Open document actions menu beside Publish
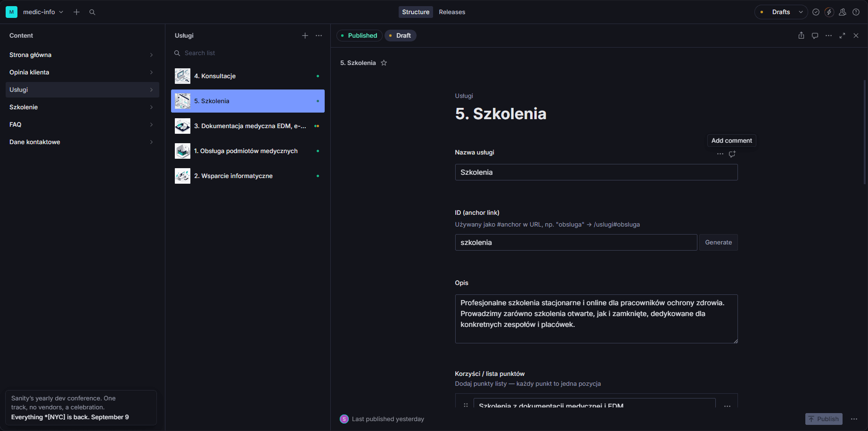Screen dimensions: 868x431 click(x=854, y=419)
